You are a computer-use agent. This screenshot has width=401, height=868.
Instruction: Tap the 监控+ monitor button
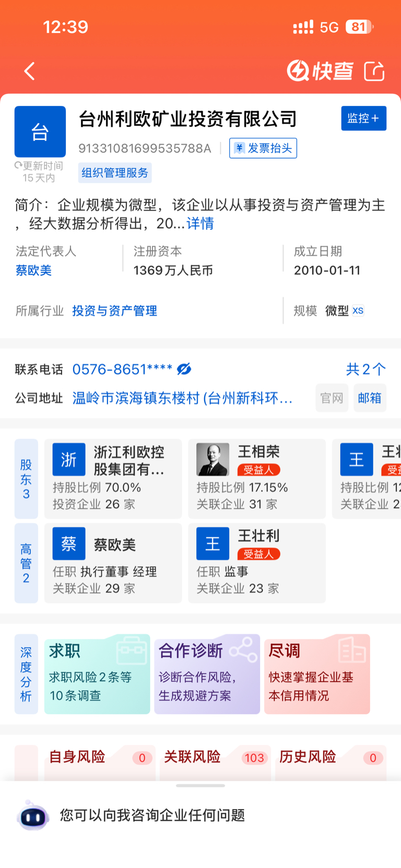[363, 118]
